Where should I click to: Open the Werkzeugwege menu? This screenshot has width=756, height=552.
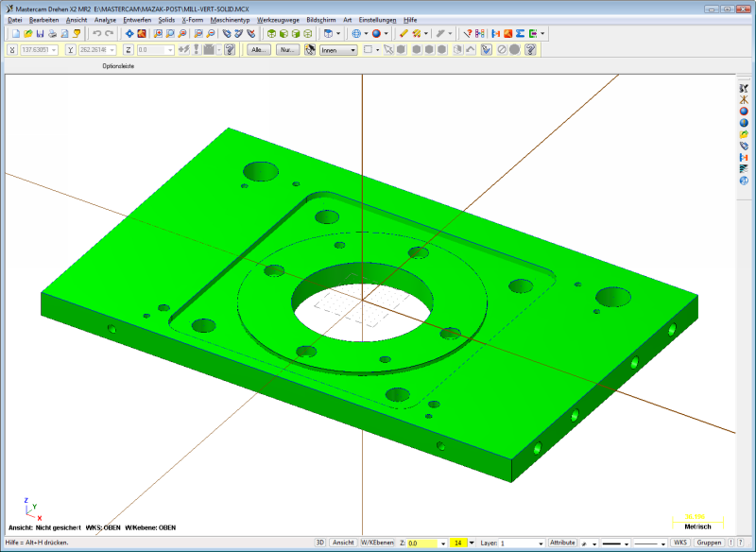pyautogui.click(x=278, y=20)
